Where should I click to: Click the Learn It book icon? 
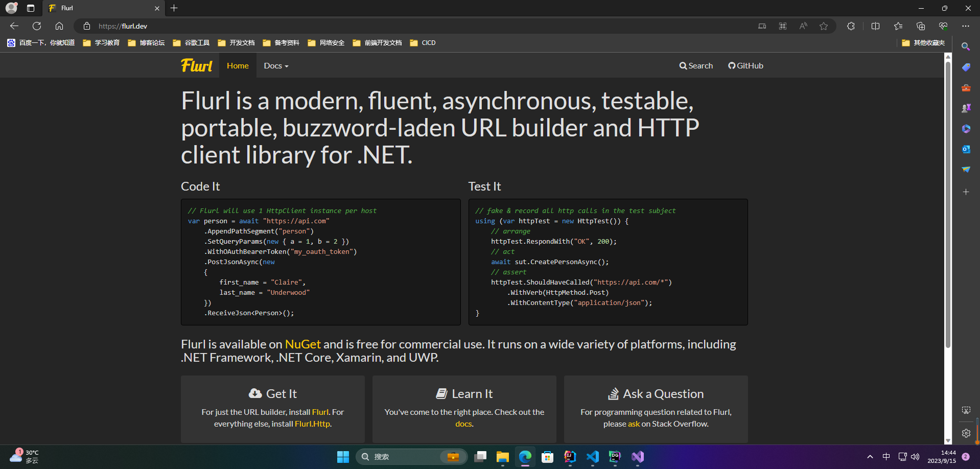(441, 393)
